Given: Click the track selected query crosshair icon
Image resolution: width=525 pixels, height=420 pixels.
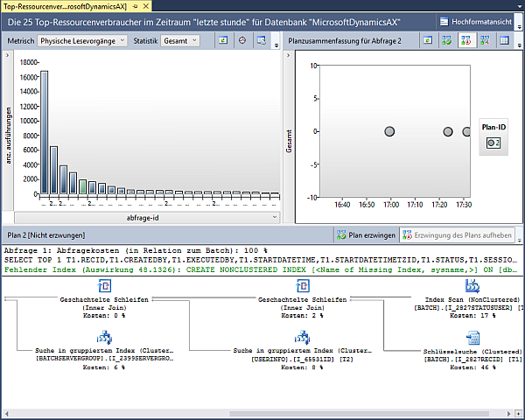Looking at the screenshot, I should pos(242,40).
